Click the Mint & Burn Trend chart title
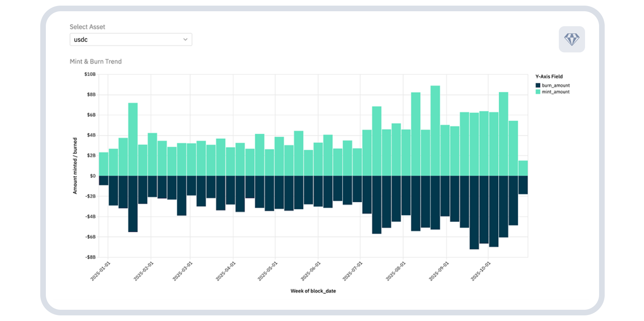The height and width of the screenshot is (321, 644). [95, 61]
